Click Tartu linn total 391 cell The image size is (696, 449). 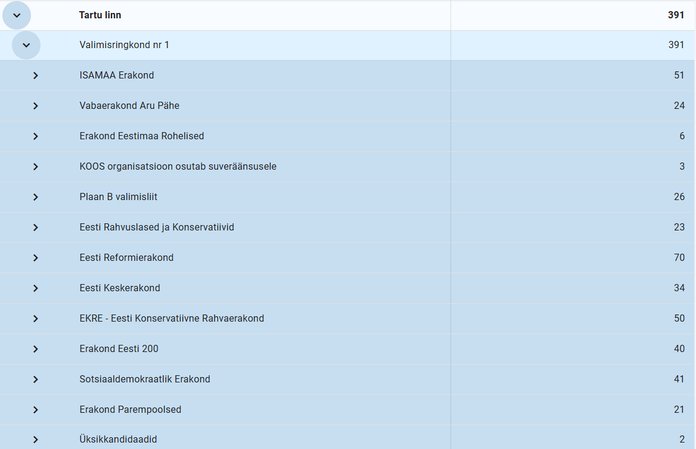click(x=675, y=15)
